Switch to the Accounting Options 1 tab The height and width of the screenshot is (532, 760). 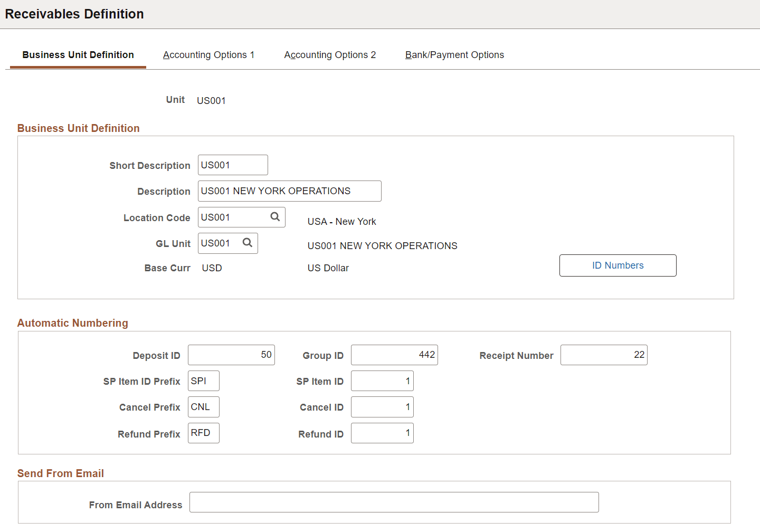[209, 54]
